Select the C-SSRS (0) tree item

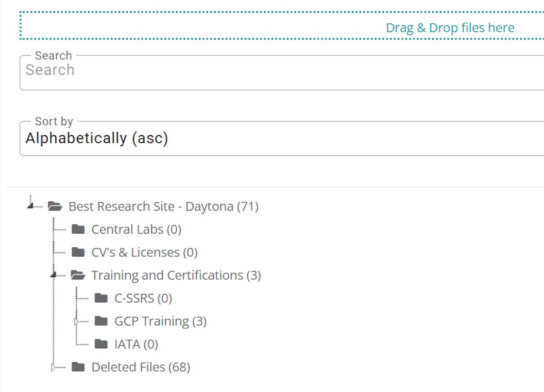(143, 298)
